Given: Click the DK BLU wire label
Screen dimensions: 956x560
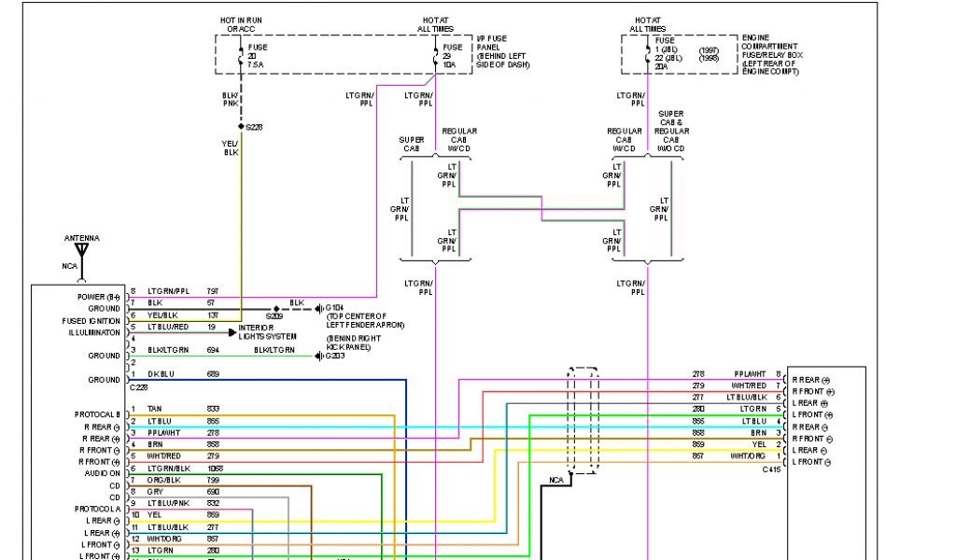Looking at the screenshot, I should point(161,373).
